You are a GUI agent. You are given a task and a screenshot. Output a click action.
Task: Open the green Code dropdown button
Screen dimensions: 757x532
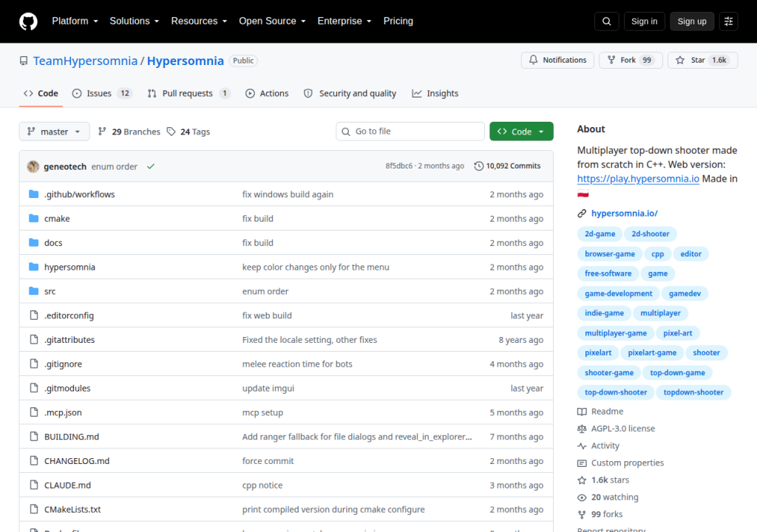521,132
